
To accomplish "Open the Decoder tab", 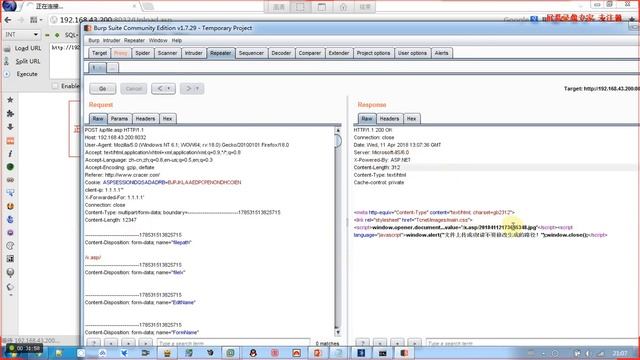I will (281, 53).
